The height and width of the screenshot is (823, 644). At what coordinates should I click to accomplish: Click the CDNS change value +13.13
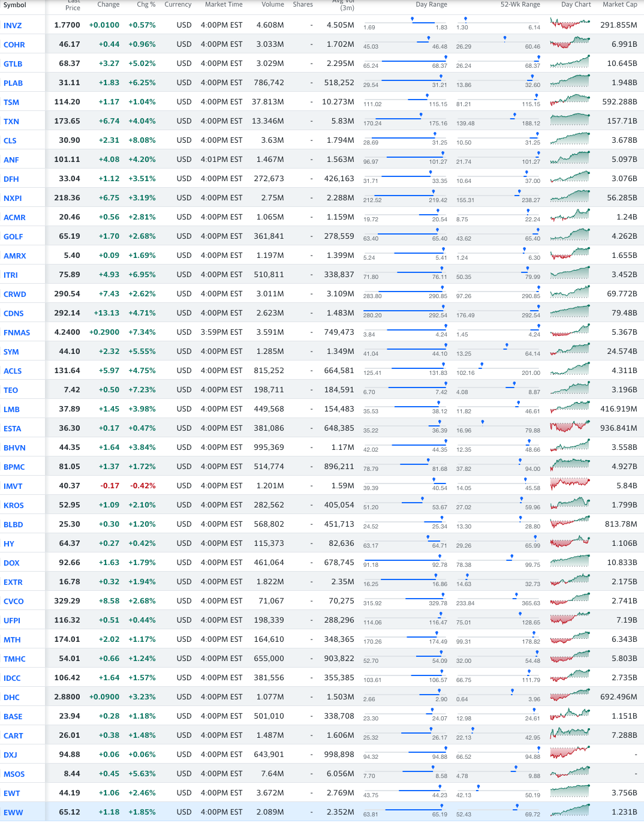107,313
